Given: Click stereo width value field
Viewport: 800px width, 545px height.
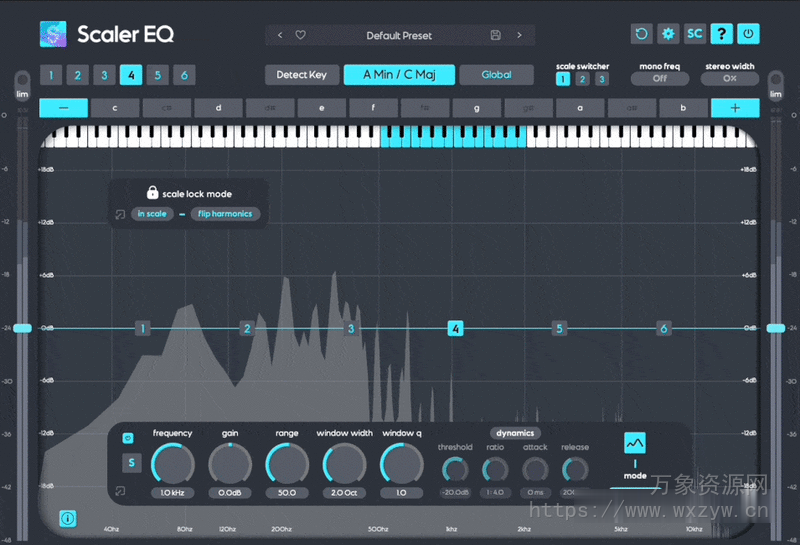Looking at the screenshot, I should (730, 79).
